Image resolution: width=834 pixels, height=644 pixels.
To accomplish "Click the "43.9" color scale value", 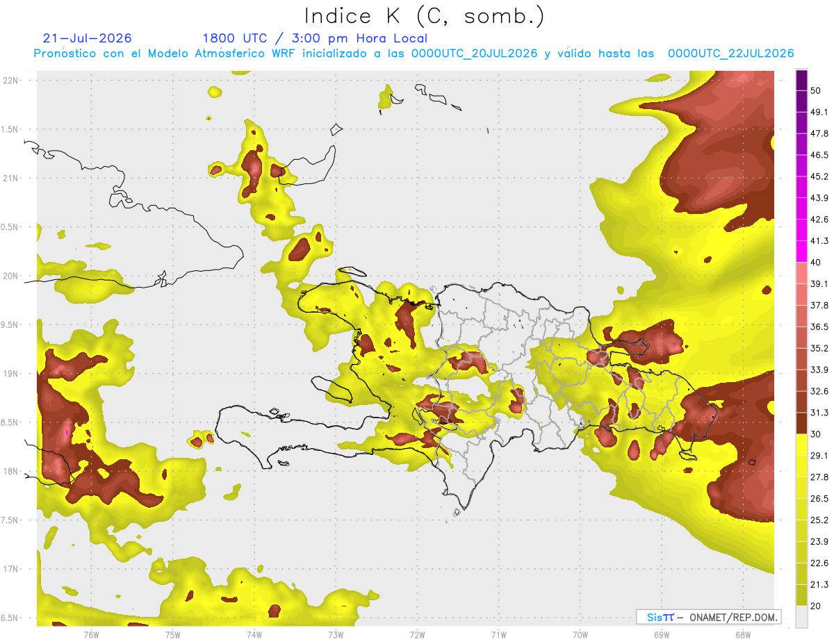I will coord(819,198).
